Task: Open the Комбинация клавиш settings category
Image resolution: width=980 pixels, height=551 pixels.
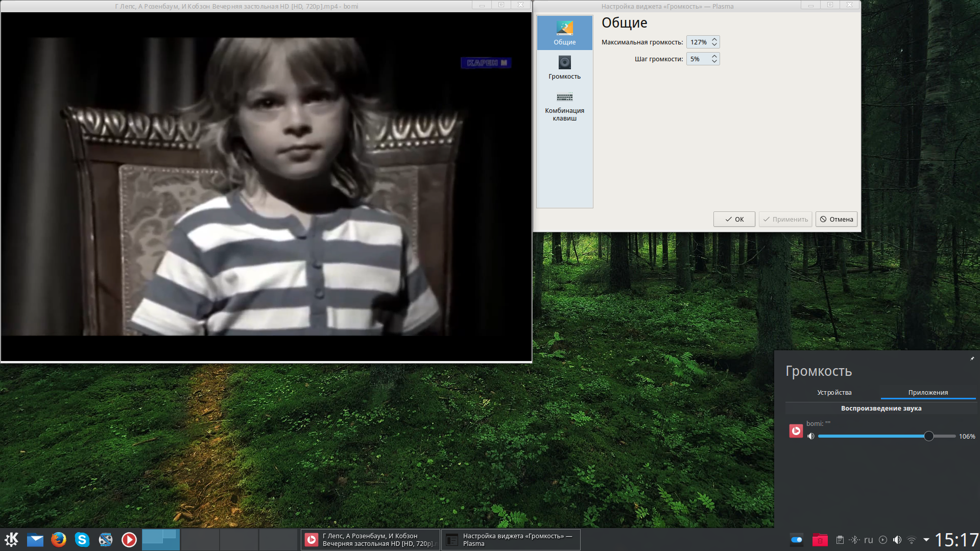Action: 565,107
